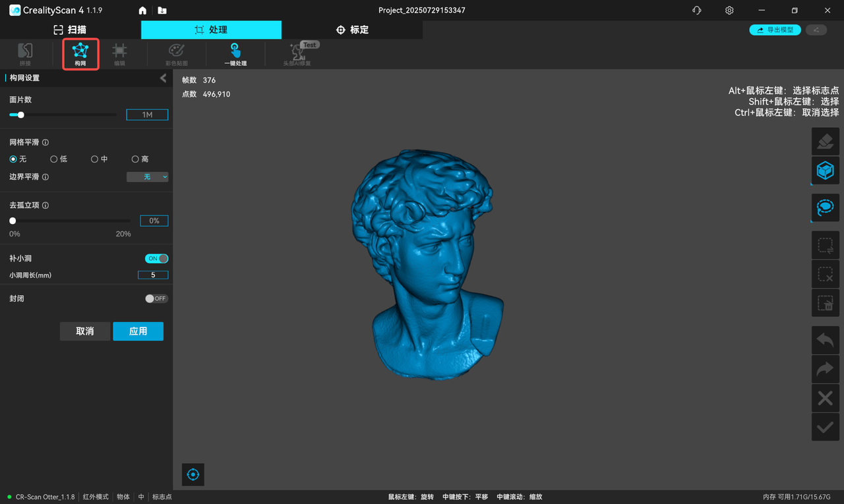This screenshot has width=844, height=504.
Task: Open the project folder import icon
Action: point(162,11)
